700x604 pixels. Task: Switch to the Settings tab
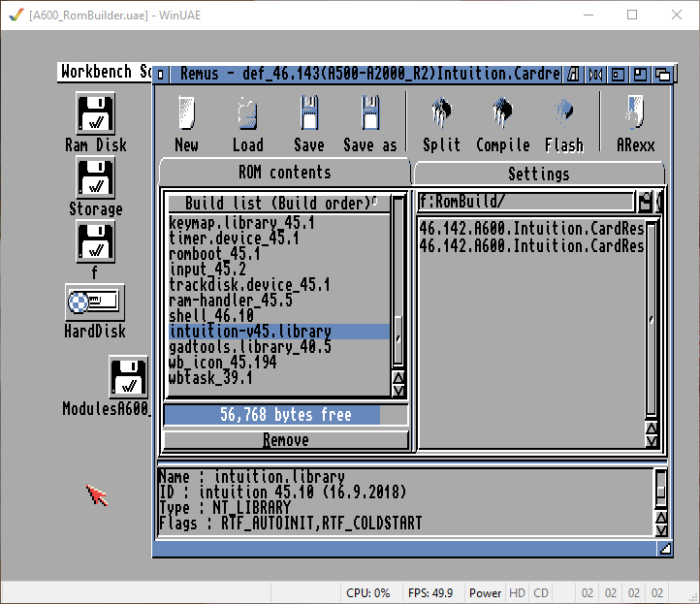point(539,174)
